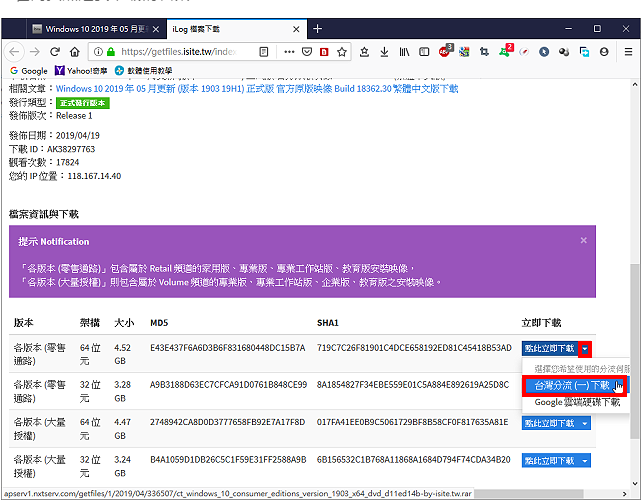Image resolution: width=644 pixels, height=504 pixels.
Task: Select MD5 hash 2748942CA8D0D3777658FB92E7A17F8D
Action: point(228,422)
